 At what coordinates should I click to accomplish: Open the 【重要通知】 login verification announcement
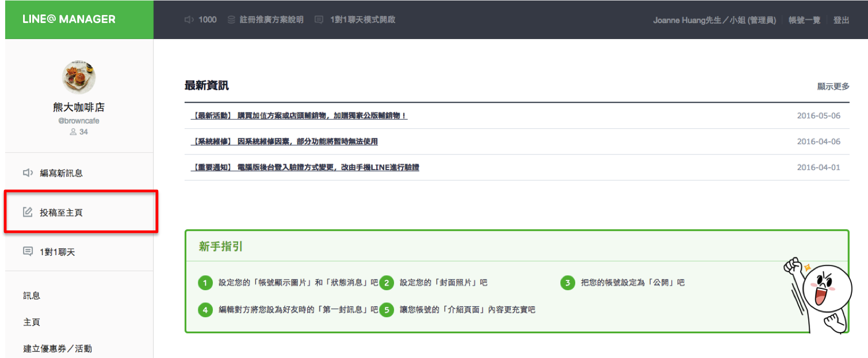click(x=304, y=168)
